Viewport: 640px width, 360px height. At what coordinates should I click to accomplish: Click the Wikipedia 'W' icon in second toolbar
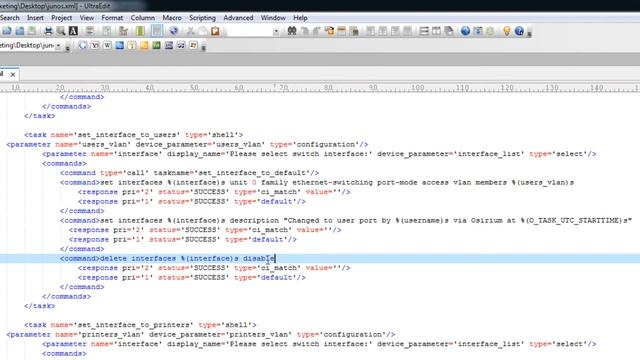107,45
